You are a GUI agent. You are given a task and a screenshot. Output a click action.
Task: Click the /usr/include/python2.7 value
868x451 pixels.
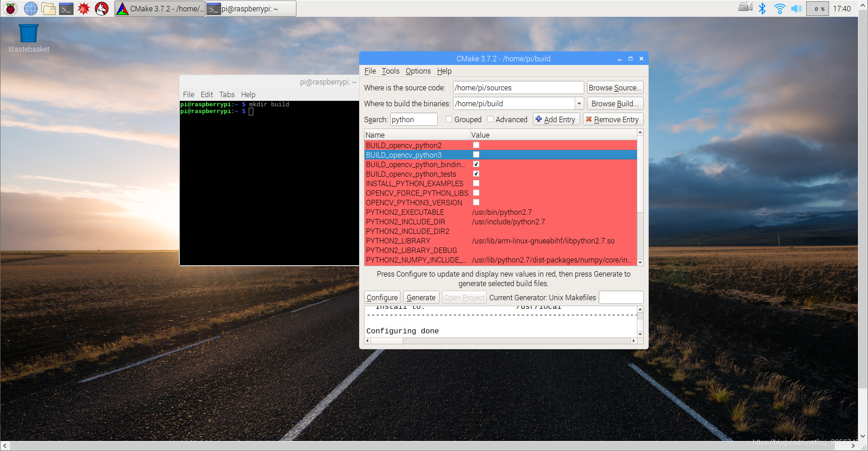tap(508, 222)
